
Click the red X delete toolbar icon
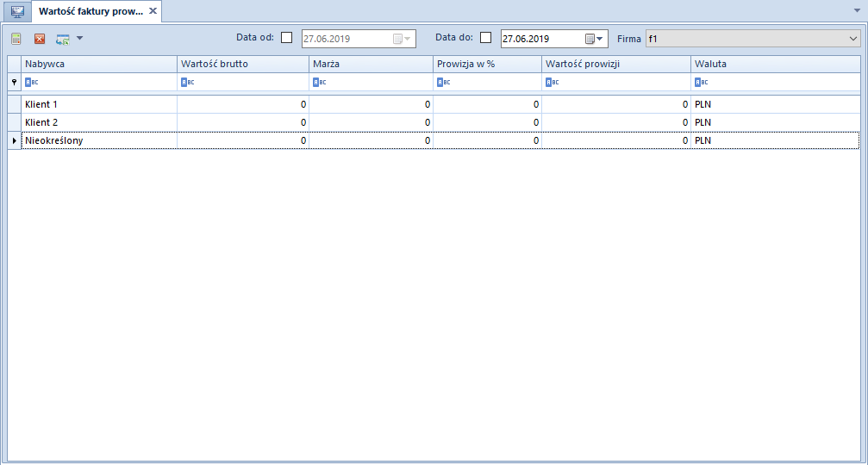point(40,39)
